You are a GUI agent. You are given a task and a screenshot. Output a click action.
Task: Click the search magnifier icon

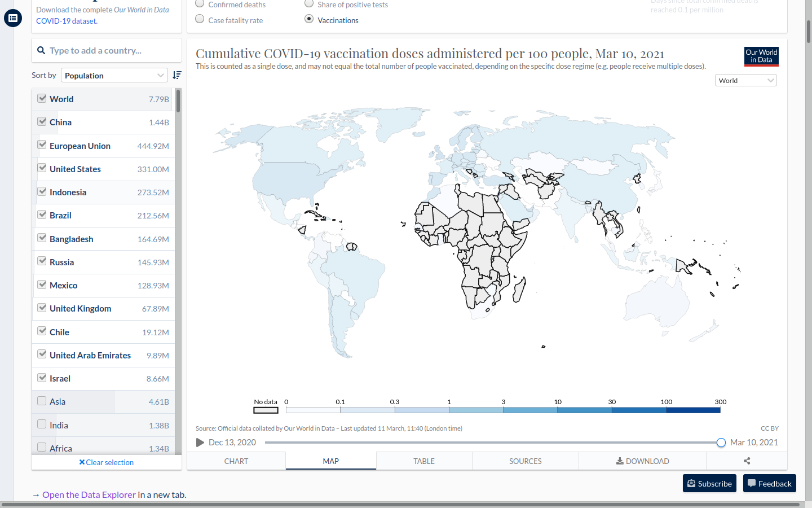coord(41,51)
